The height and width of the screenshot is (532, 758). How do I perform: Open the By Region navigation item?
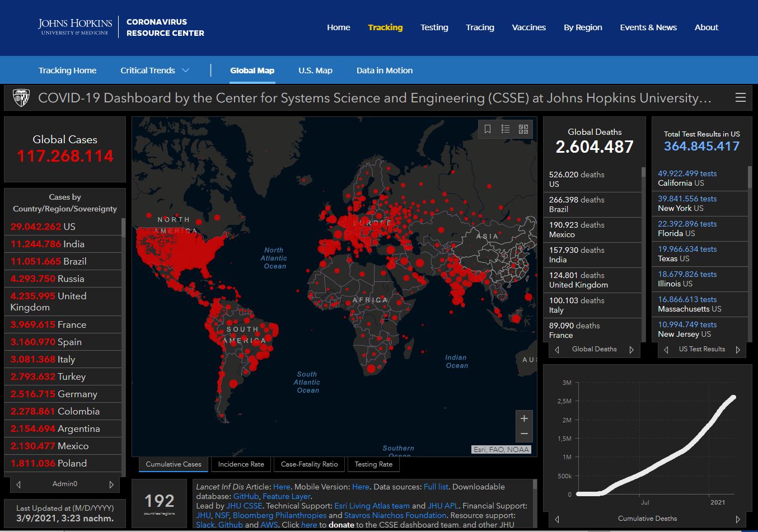583,27
